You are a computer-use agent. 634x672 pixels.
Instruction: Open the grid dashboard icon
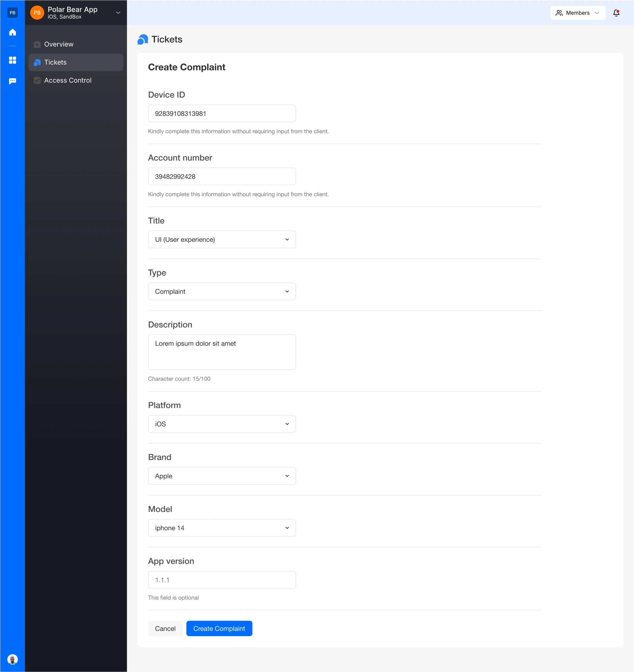tap(13, 60)
